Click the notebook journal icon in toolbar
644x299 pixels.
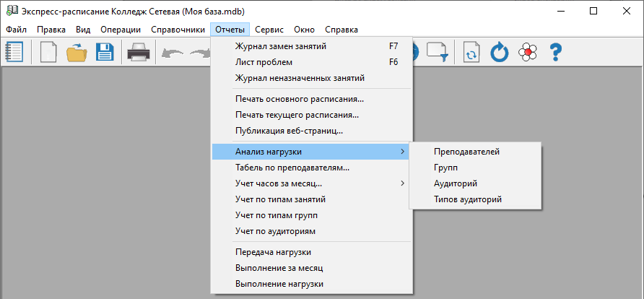14,53
